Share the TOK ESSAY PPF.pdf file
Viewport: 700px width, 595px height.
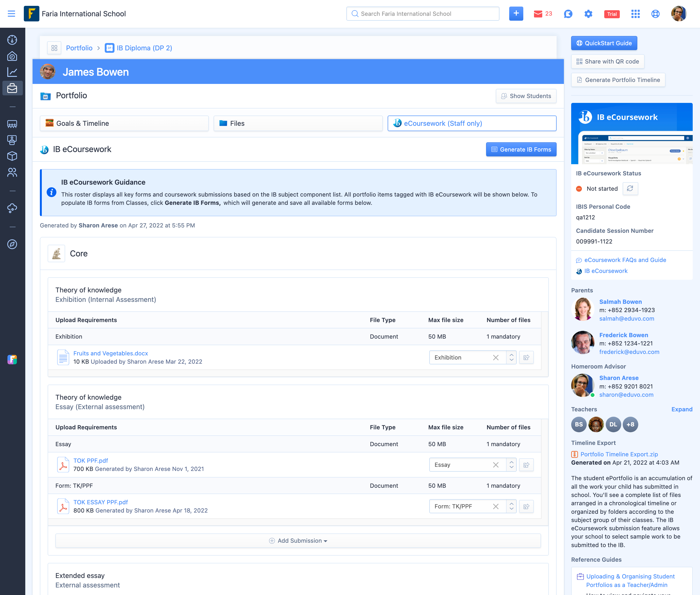(x=526, y=506)
